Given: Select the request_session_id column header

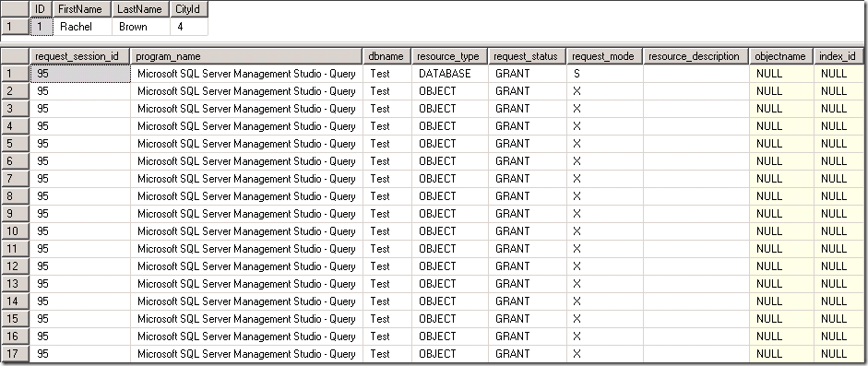Looking at the screenshot, I should pyautogui.click(x=79, y=56).
